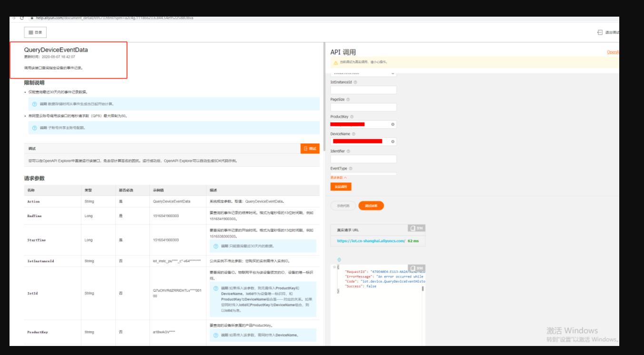Screen dimensions: 644x355
Task: Click the warning triangle icon in the yellow notice
Action: (336, 62)
